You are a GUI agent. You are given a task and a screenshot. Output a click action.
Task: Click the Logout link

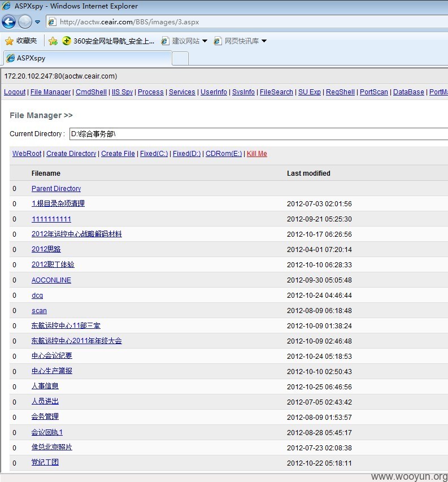15,92
